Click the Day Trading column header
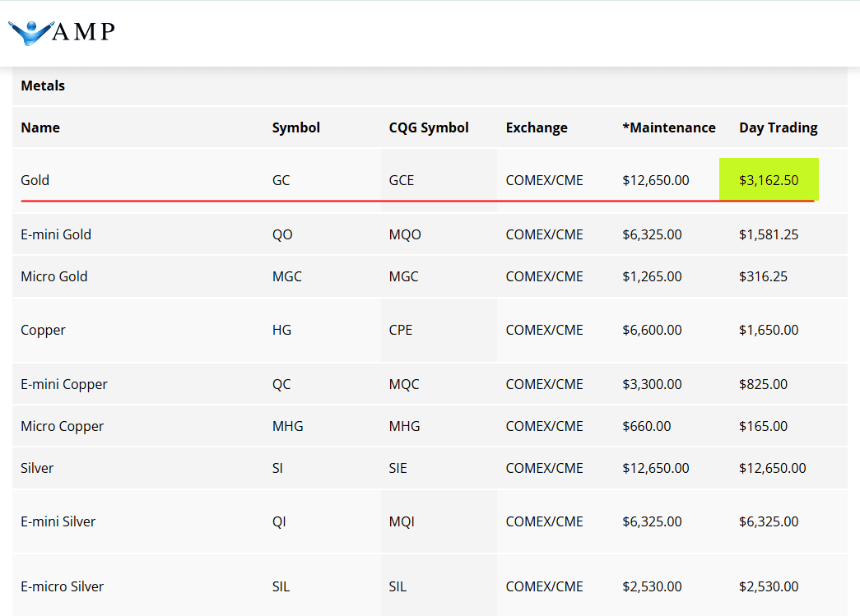 point(779,127)
